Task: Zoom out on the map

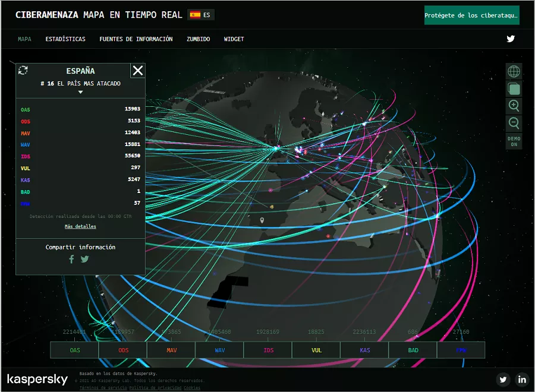Action: pos(514,123)
